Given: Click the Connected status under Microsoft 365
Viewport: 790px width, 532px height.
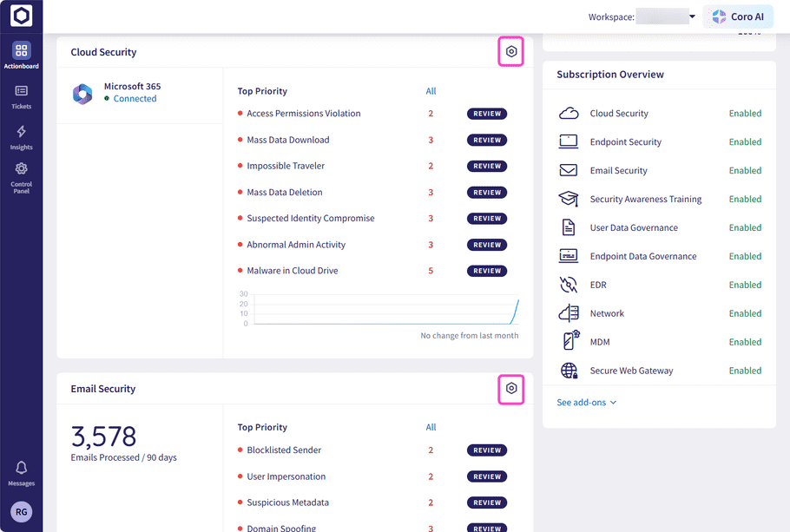Looking at the screenshot, I should [x=134, y=98].
